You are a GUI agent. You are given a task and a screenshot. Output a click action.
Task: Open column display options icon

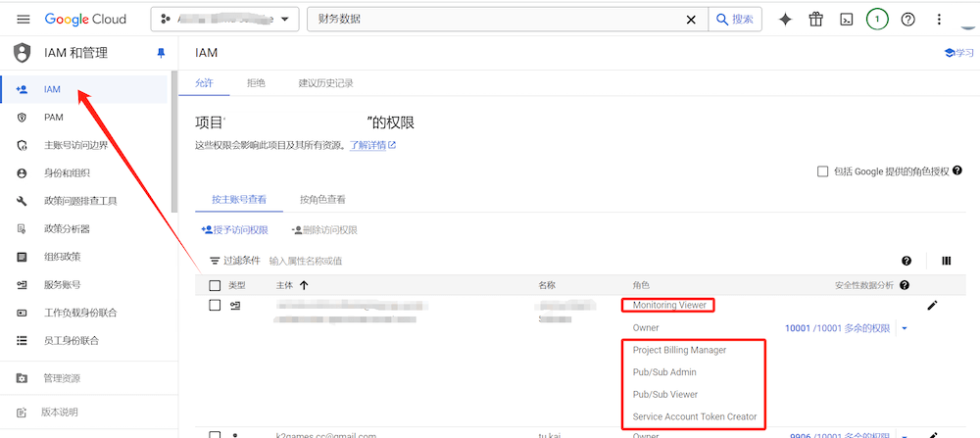946,261
